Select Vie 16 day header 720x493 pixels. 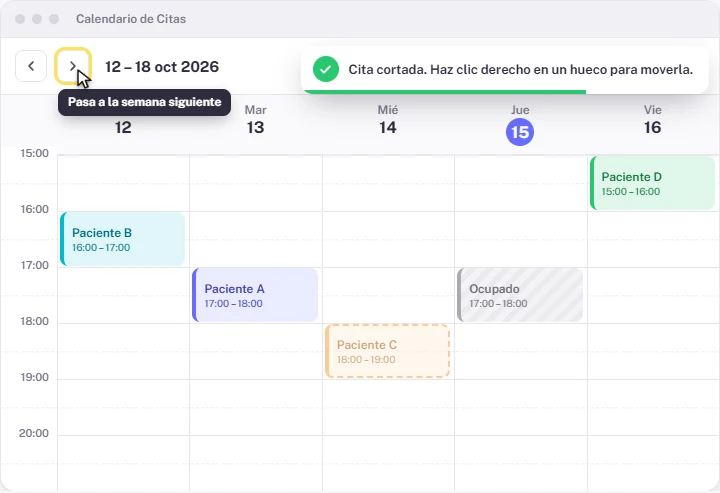coord(652,120)
